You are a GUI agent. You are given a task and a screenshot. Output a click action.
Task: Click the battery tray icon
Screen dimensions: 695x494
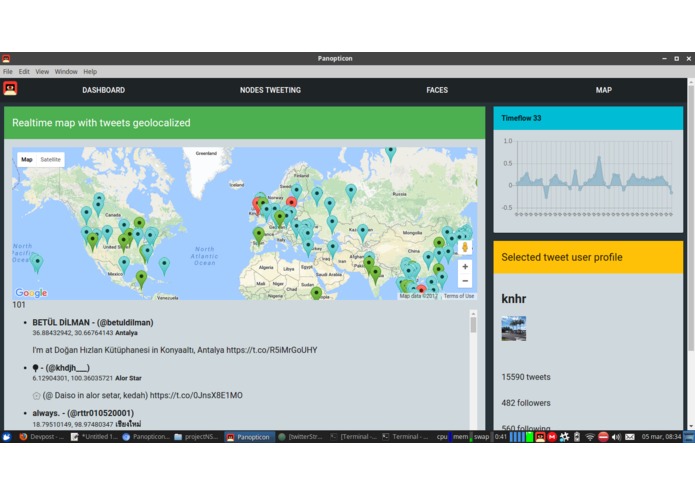[577, 437]
